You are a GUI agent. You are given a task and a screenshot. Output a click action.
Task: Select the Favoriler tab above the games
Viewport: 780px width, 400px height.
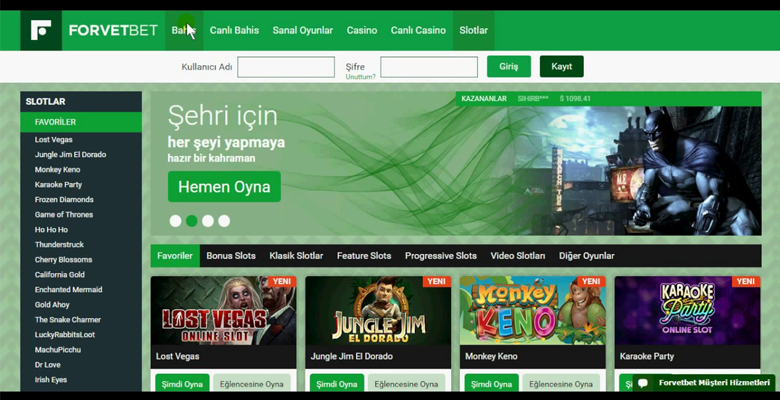click(175, 256)
